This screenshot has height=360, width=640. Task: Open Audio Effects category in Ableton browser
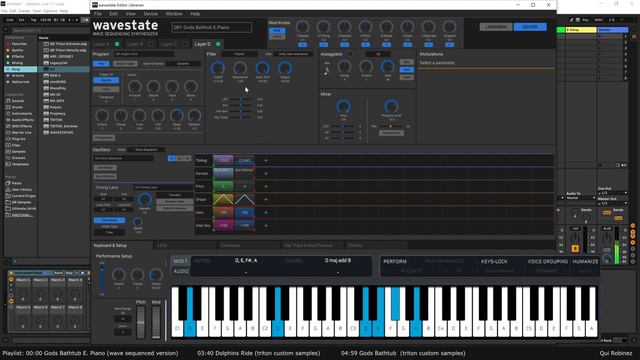[22, 120]
